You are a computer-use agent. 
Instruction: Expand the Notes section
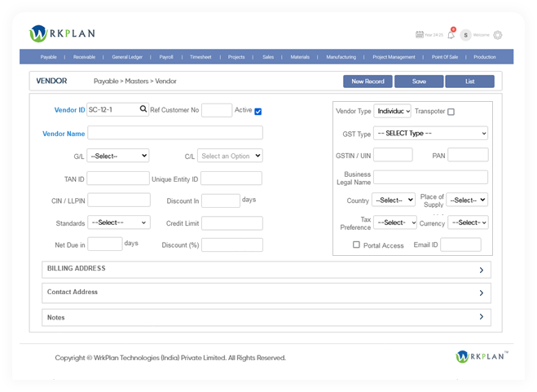[266, 317]
